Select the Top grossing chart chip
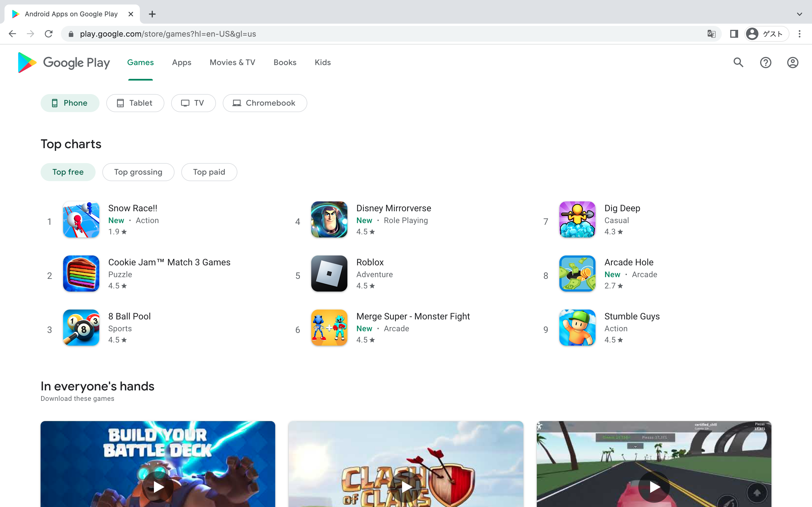 pyautogui.click(x=138, y=172)
